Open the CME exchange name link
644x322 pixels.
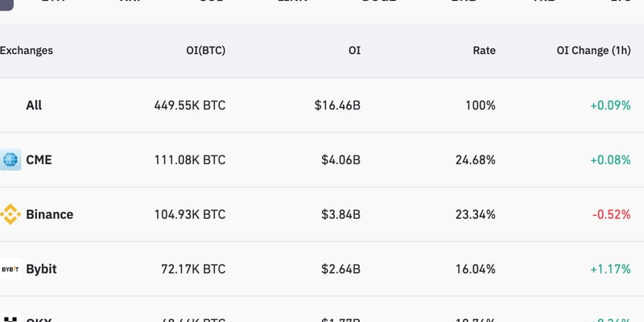point(39,159)
